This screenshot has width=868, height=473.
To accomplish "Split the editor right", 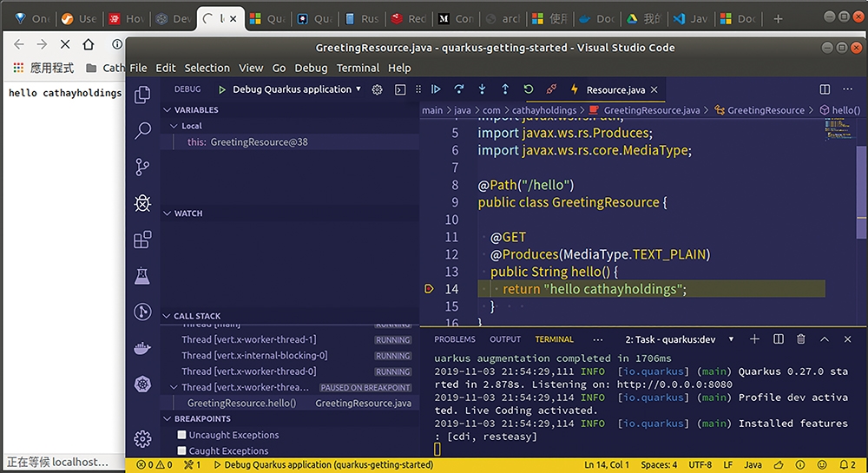I will [825, 89].
